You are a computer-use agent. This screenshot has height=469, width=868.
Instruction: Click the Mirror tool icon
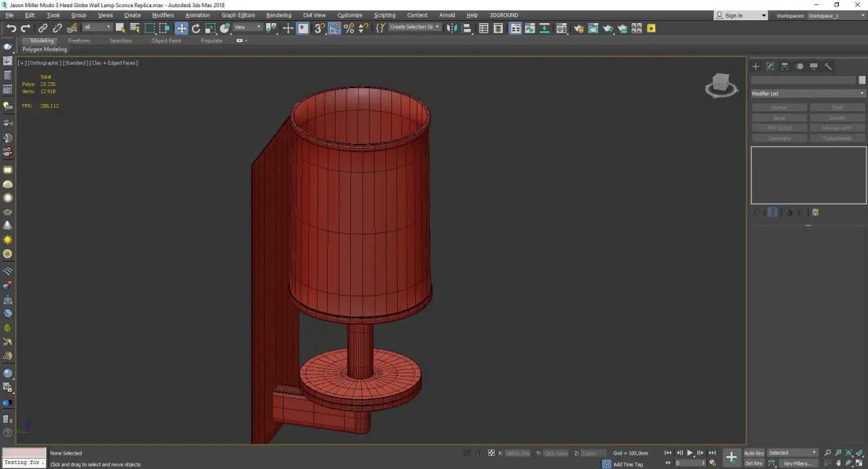452,28
